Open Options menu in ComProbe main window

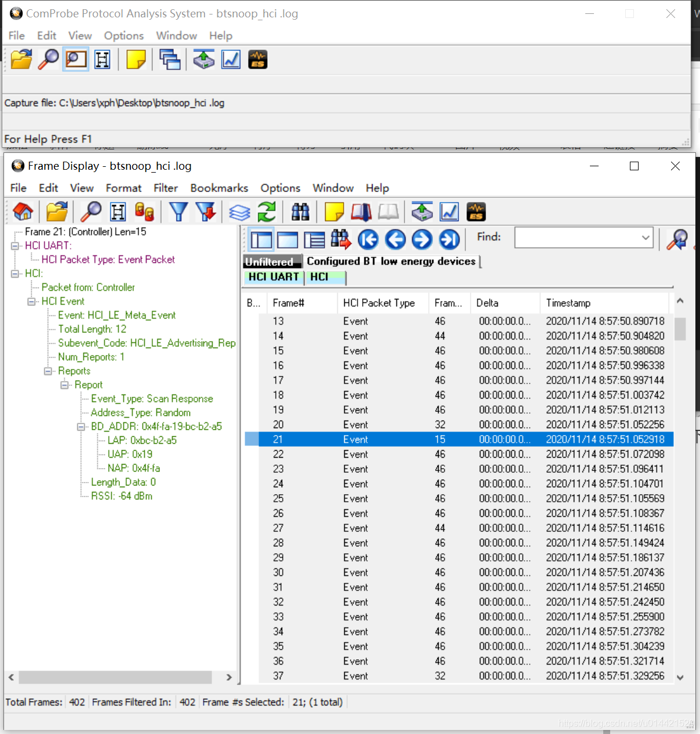point(124,35)
